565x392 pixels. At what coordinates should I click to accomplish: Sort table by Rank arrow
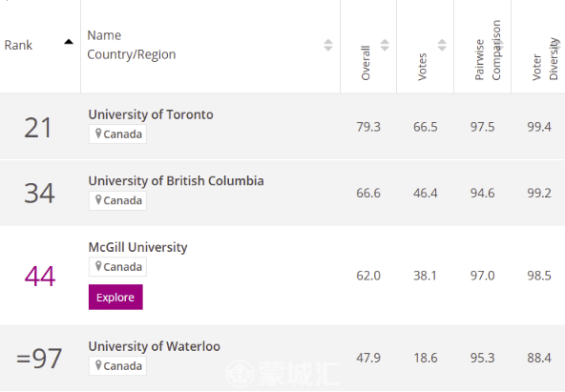[69, 42]
